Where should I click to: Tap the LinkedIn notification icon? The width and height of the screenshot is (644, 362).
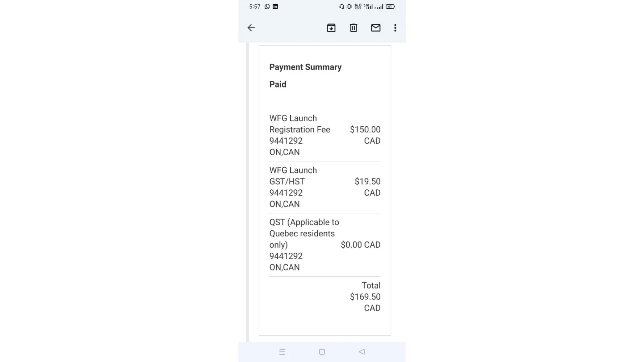tap(275, 7)
